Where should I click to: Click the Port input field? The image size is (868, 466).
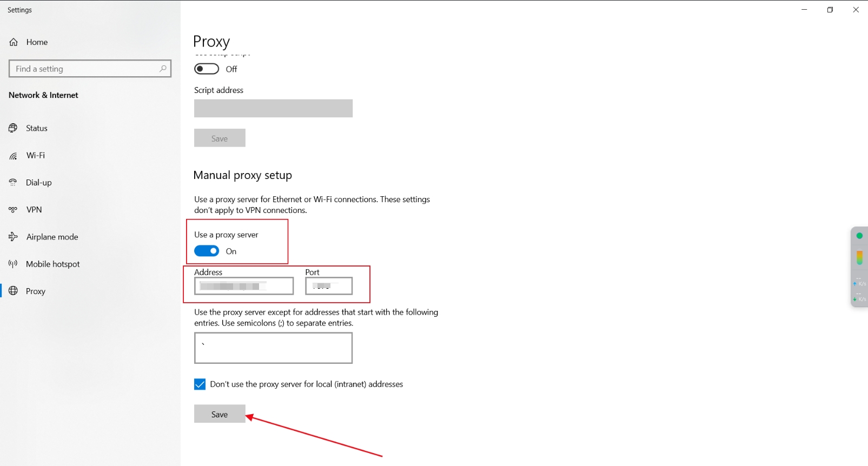[x=329, y=286]
